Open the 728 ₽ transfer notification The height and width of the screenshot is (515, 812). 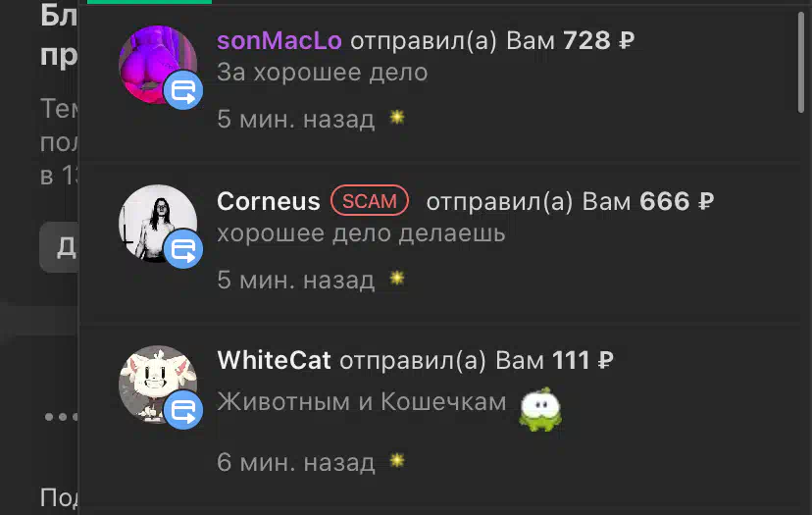coord(439,83)
